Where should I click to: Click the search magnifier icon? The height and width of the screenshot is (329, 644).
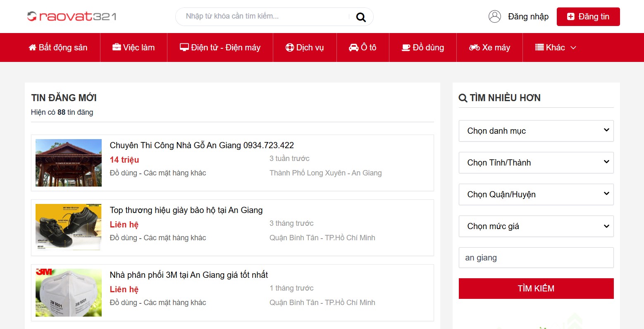pyautogui.click(x=360, y=17)
